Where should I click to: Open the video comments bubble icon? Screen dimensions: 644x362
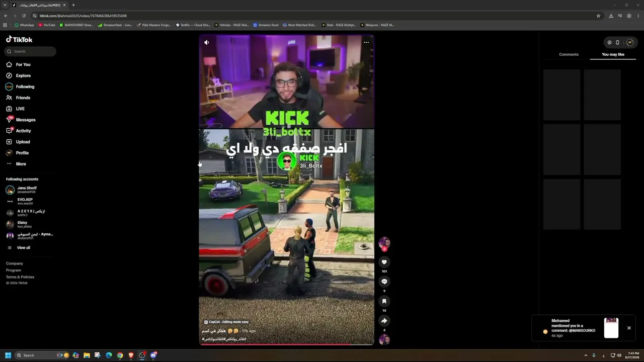tap(384, 282)
